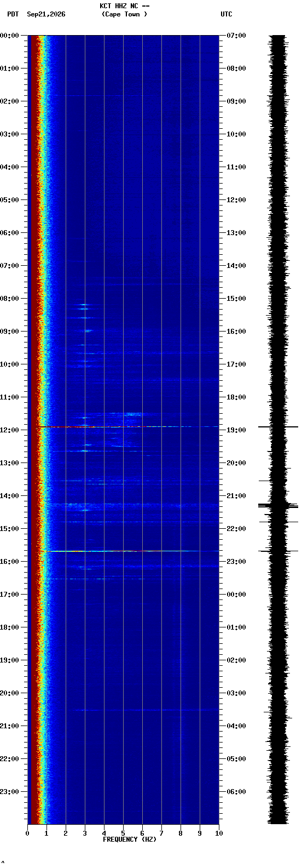The height and width of the screenshot is (868, 302).
Task: Click the UTC-side '15:00' time label
Action: pos(236,299)
